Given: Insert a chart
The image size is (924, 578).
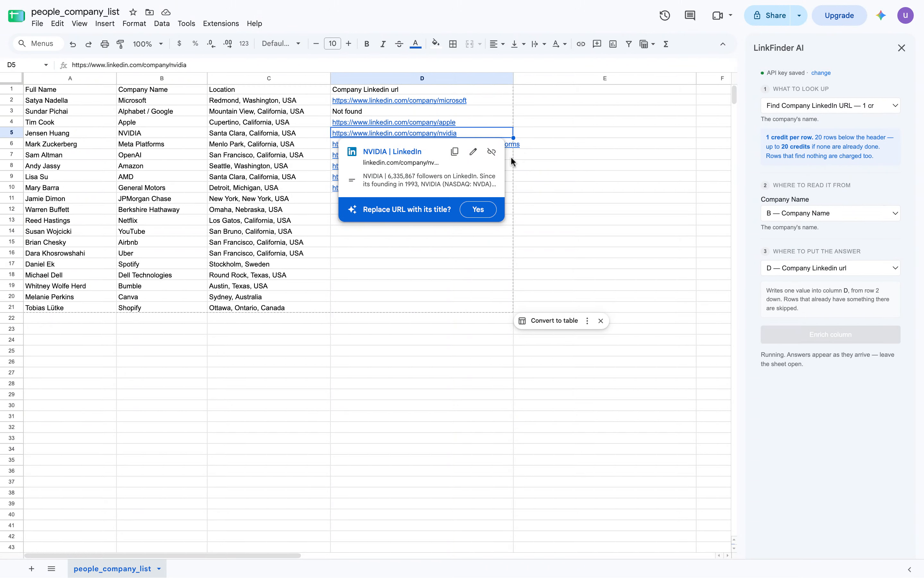Looking at the screenshot, I should (613, 44).
